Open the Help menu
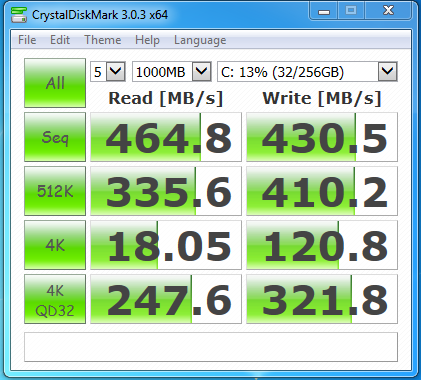 tap(147, 40)
